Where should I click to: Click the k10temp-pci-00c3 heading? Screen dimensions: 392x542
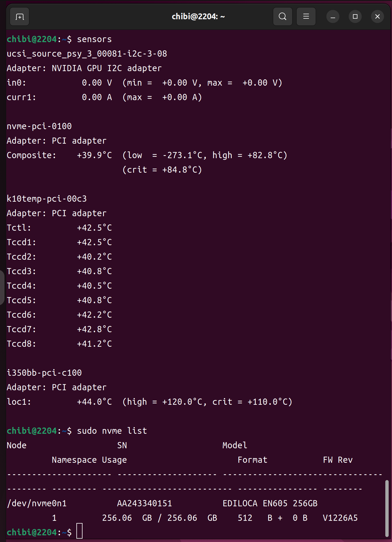tap(47, 199)
